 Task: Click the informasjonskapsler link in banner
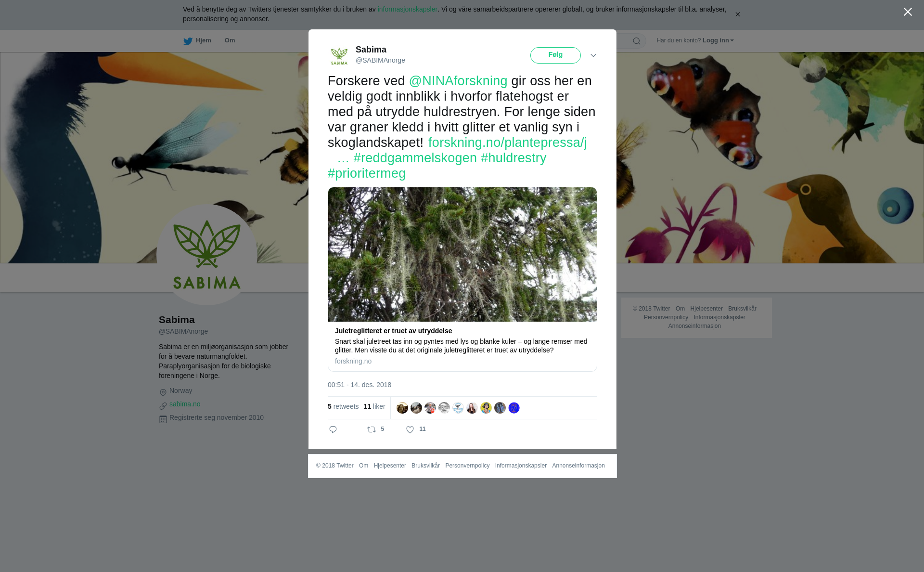(x=407, y=9)
